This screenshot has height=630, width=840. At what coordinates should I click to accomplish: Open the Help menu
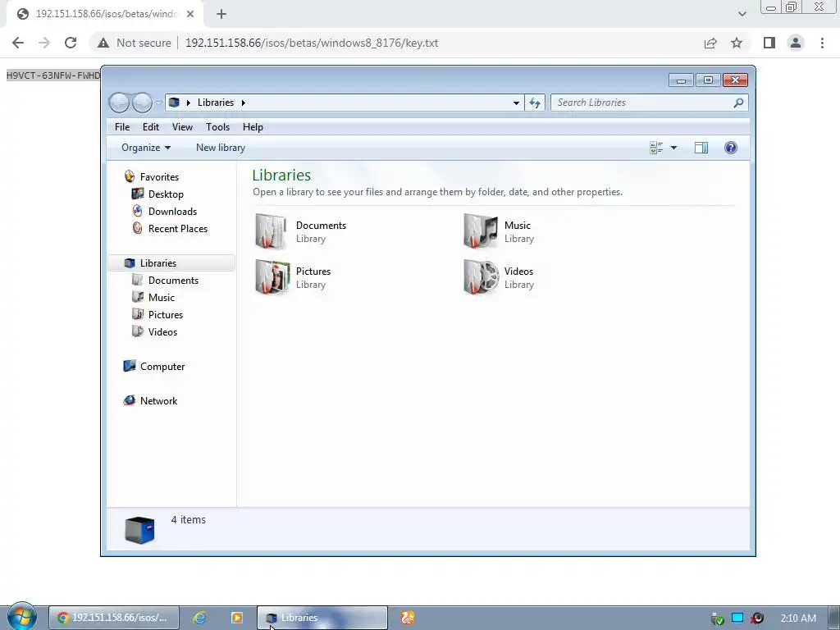pyautogui.click(x=253, y=127)
